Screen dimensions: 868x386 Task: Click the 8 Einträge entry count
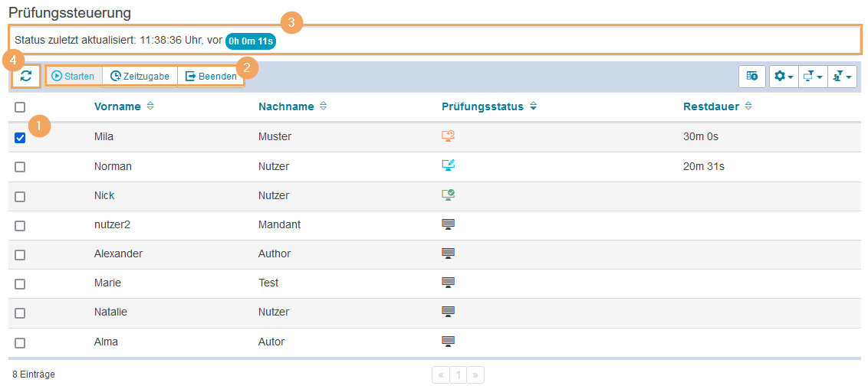[34, 375]
